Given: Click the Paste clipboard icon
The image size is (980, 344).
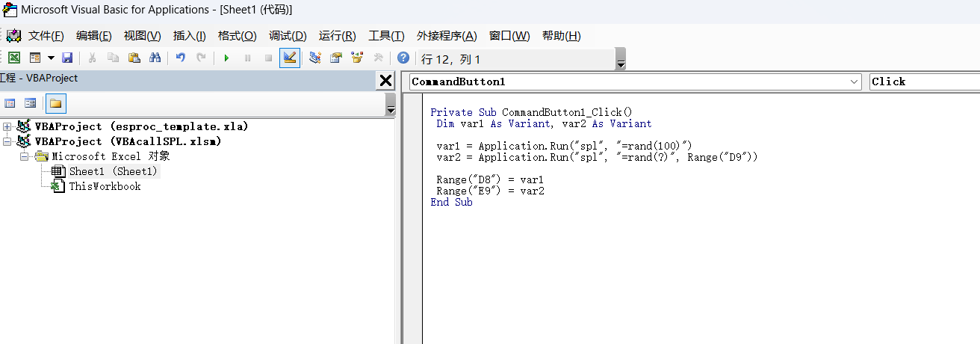Looking at the screenshot, I should (134, 58).
